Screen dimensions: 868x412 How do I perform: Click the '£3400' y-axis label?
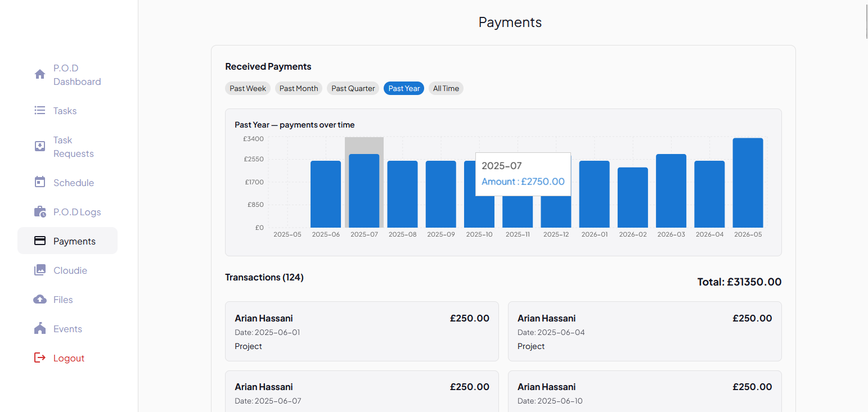[x=253, y=139]
